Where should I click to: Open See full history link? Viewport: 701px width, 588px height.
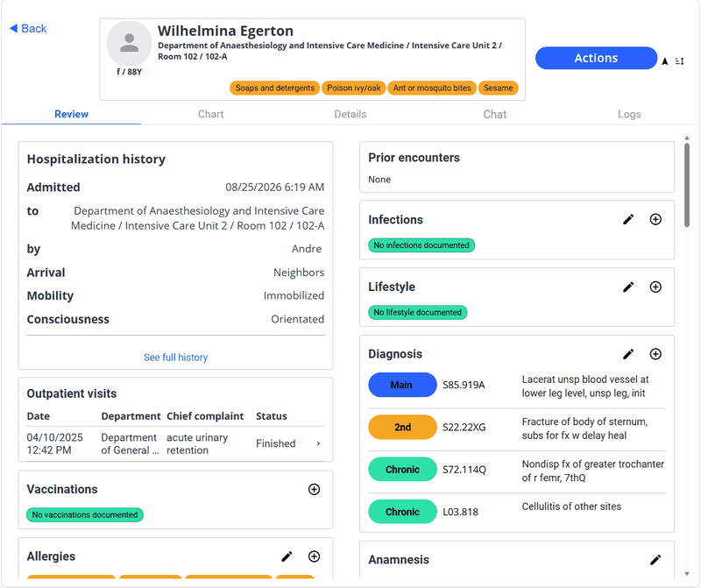pyautogui.click(x=176, y=358)
